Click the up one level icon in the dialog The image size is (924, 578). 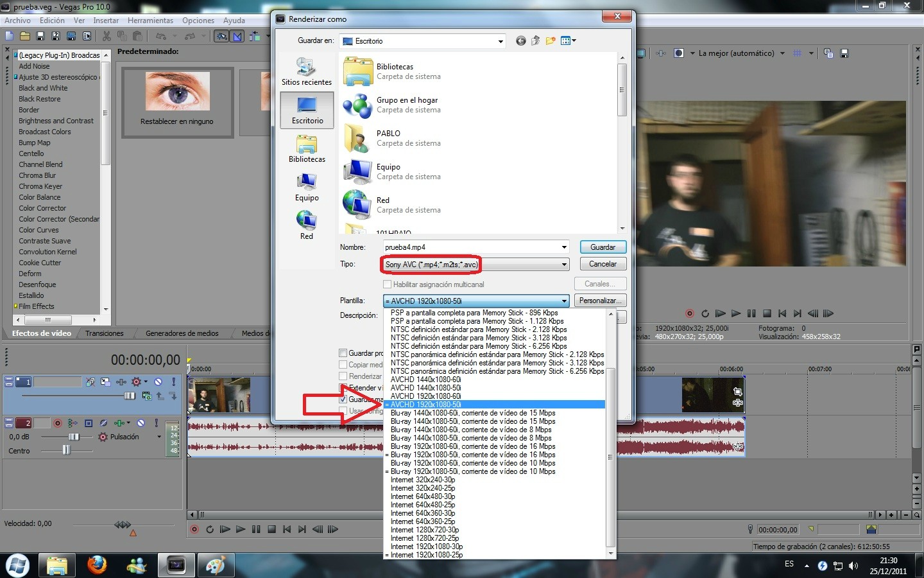[x=535, y=41]
